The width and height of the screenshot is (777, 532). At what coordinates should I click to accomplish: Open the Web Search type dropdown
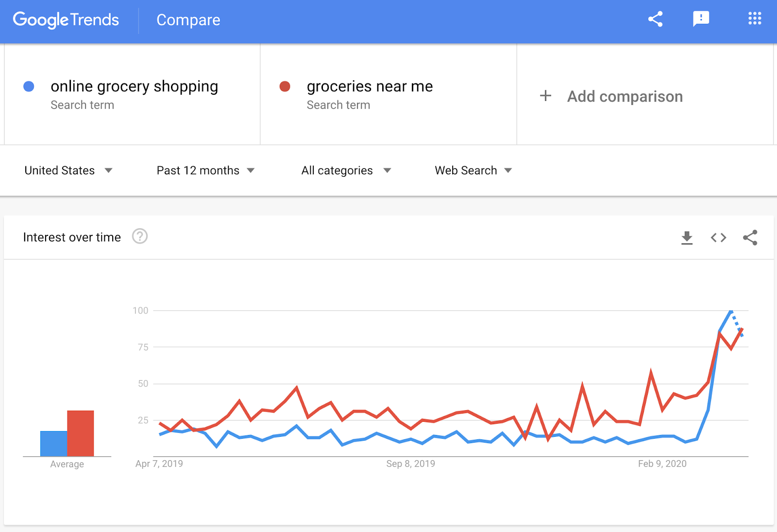coord(473,170)
